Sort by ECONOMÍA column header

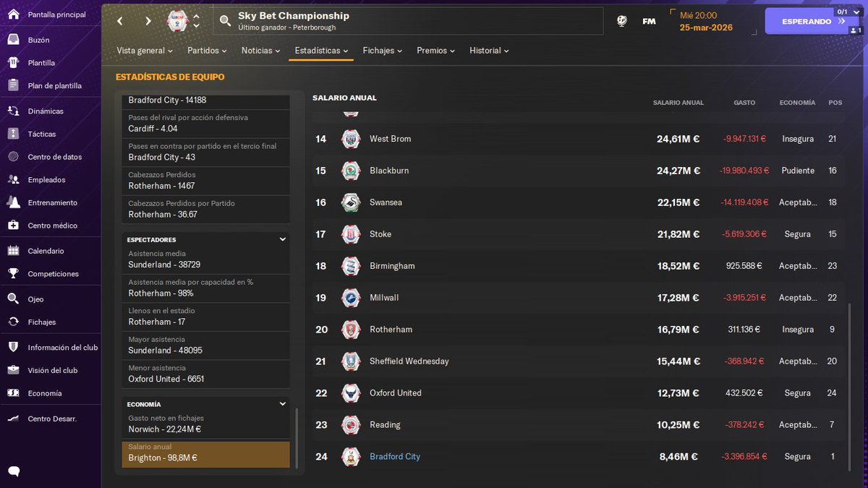pyautogui.click(x=797, y=103)
